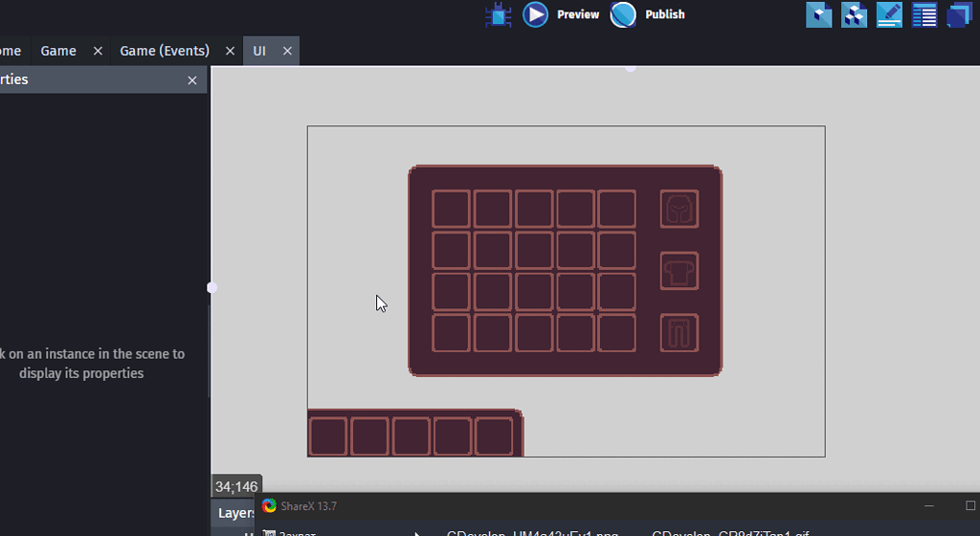Open the debugger bug-chip icon

[498, 14]
